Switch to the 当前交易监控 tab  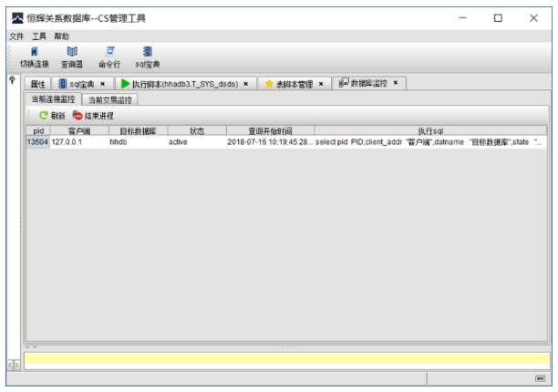click(109, 99)
